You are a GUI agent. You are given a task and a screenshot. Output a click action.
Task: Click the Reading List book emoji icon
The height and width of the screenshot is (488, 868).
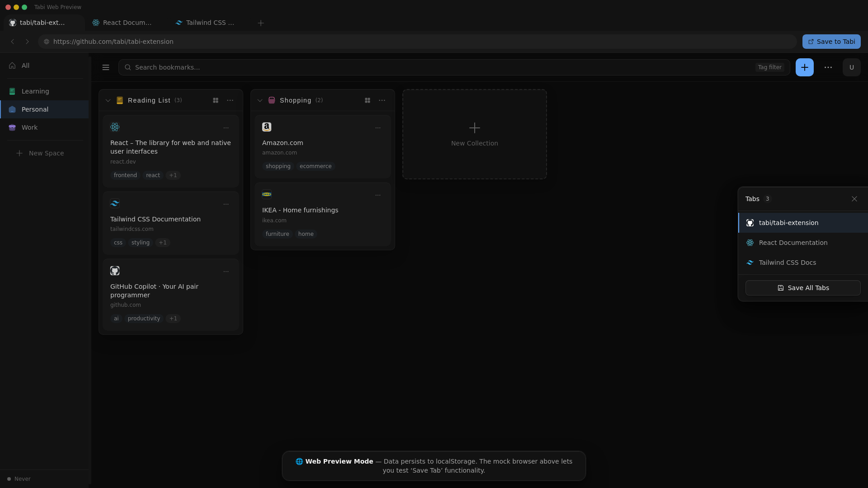[120, 100]
